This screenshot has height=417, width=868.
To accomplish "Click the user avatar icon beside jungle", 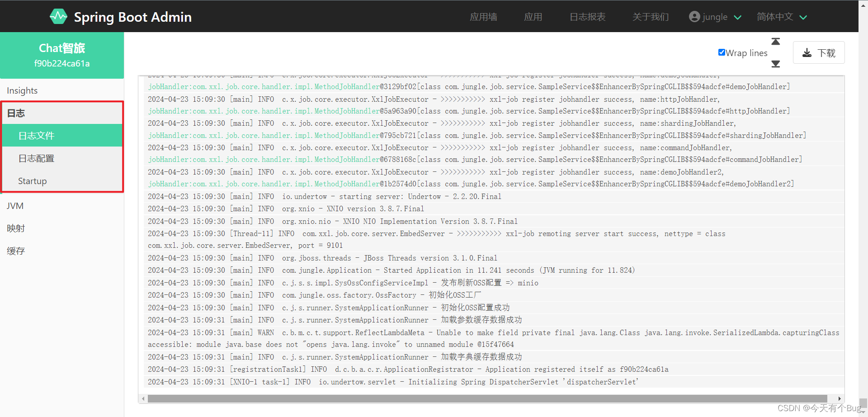I will (x=695, y=16).
